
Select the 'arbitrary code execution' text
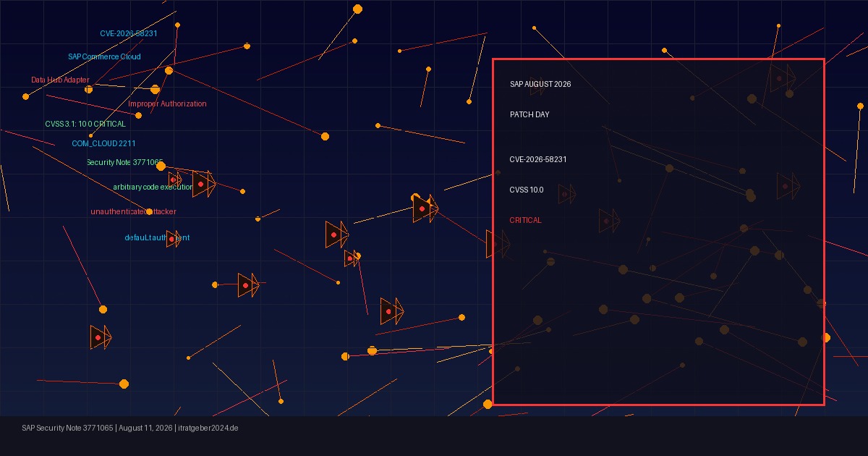153,187
